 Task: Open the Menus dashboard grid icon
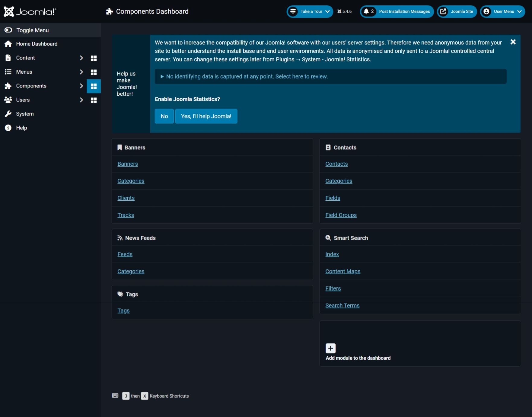(x=94, y=72)
